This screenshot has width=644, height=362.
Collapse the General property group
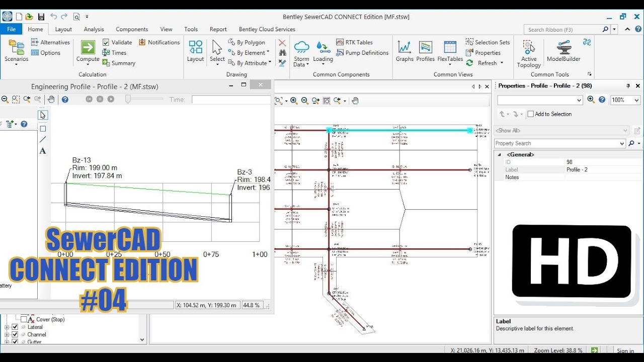pyautogui.click(x=500, y=155)
